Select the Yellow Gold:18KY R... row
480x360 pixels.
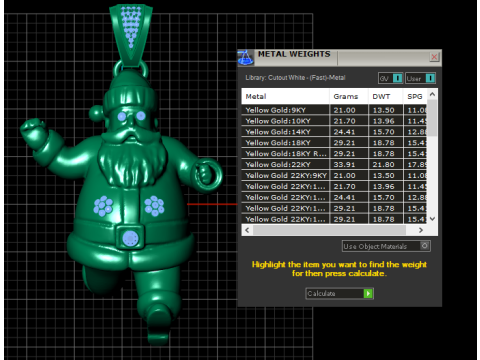334,154
